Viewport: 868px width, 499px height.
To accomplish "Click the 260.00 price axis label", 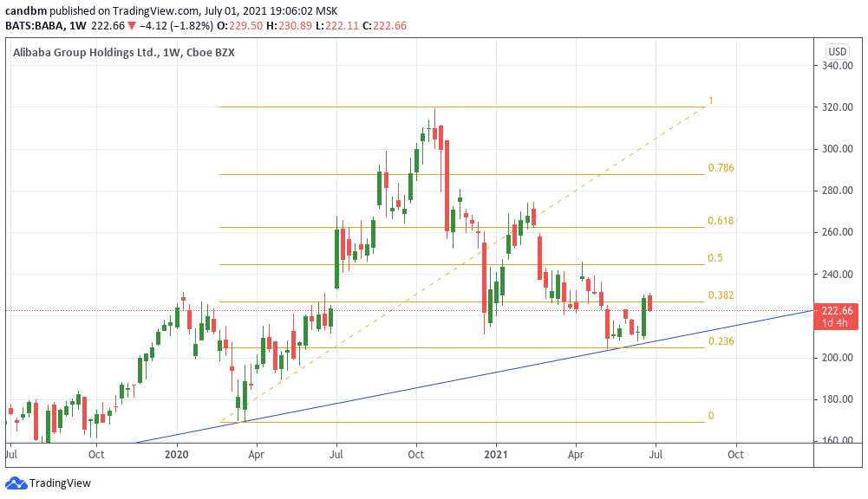I will pos(837,232).
